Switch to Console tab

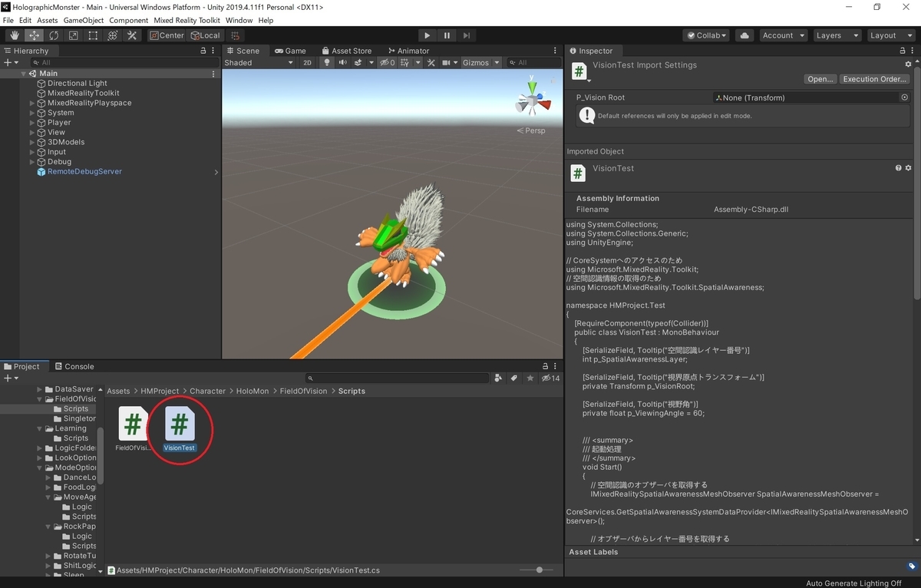[74, 366]
